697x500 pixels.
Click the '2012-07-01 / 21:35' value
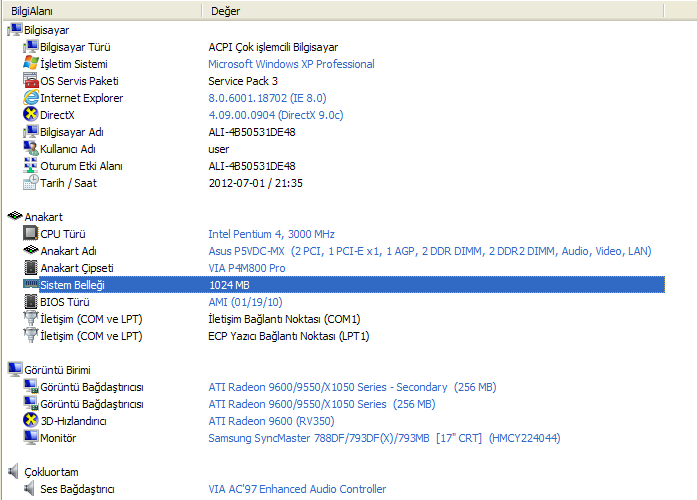click(256, 183)
